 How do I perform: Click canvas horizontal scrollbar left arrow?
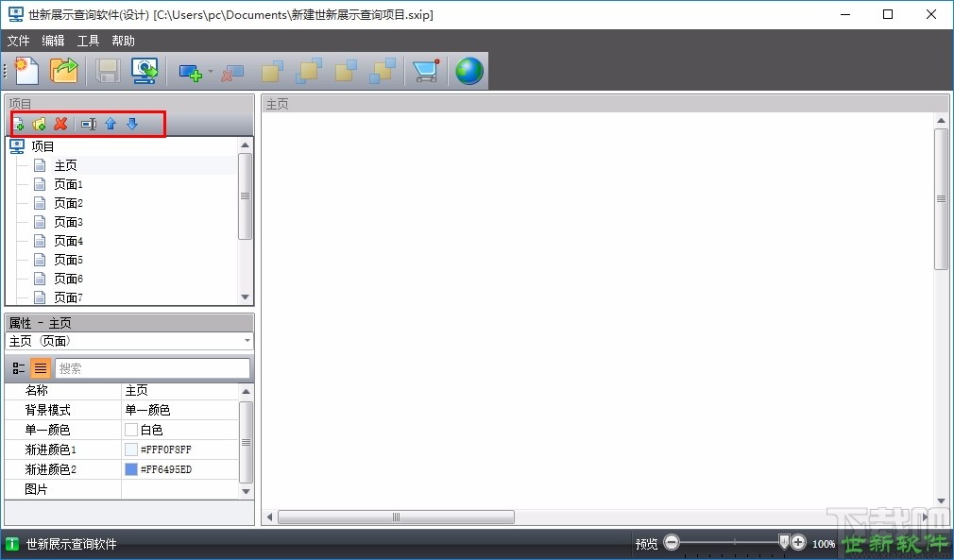pyautogui.click(x=269, y=518)
